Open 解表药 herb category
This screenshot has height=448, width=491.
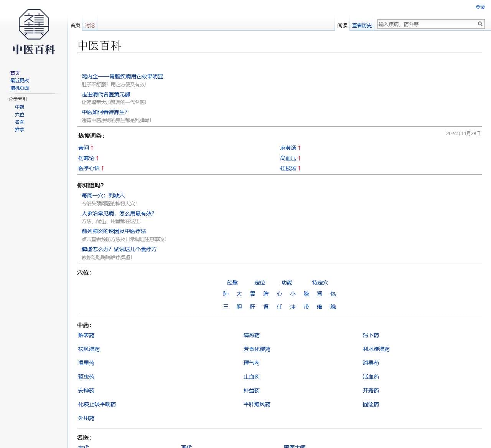click(86, 335)
